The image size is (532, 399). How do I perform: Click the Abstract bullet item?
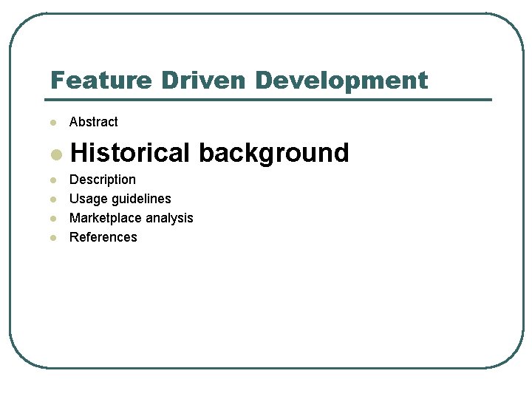point(94,122)
